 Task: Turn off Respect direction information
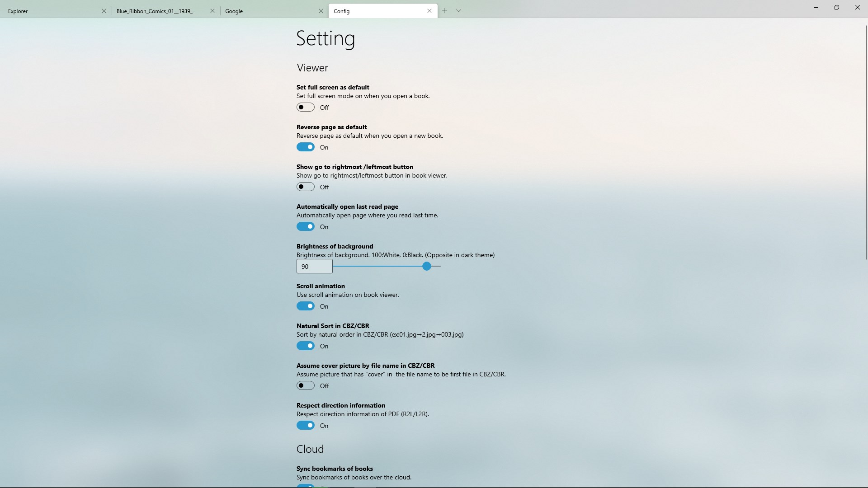(306, 426)
